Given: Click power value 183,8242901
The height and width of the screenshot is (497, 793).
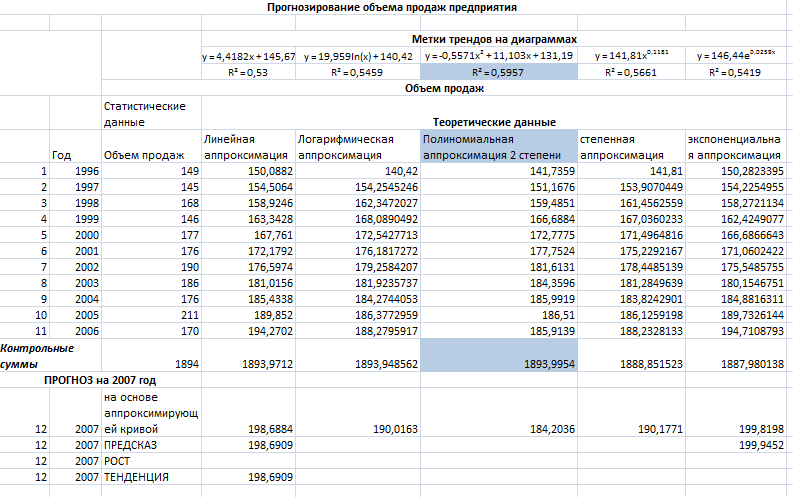Looking at the screenshot, I should [x=651, y=299].
